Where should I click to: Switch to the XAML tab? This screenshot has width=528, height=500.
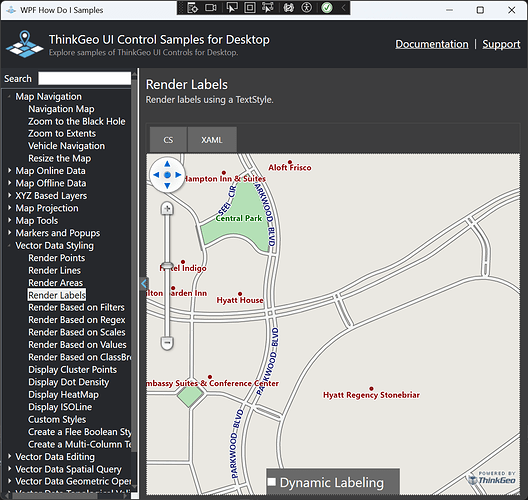(212, 140)
